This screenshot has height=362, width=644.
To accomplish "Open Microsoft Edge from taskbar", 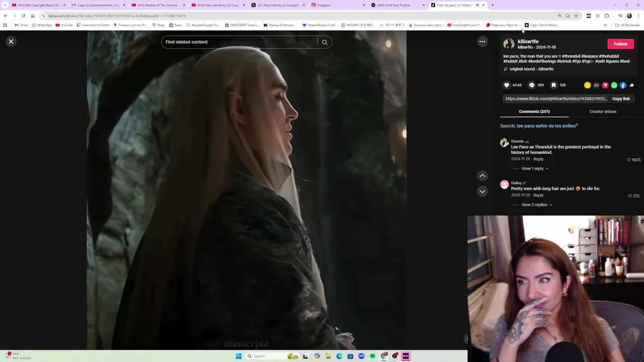I will click(339, 356).
